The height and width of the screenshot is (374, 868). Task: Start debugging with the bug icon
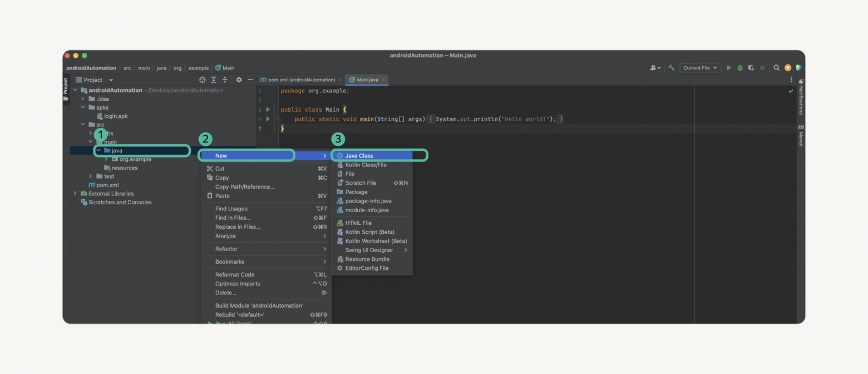740,68
